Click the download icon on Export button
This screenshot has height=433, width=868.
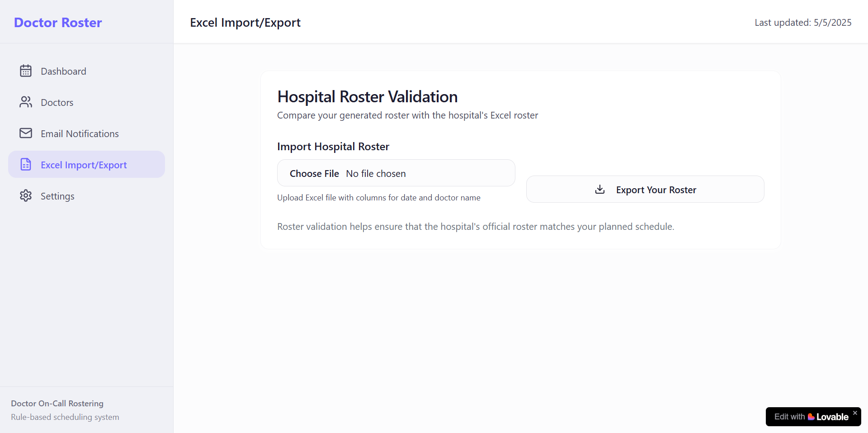tap(600, 189)
